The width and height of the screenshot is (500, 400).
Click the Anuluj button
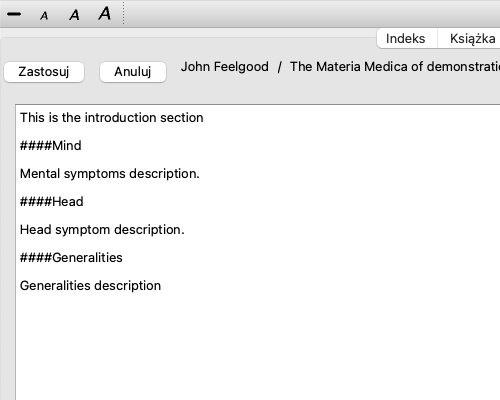coord(133,72)
